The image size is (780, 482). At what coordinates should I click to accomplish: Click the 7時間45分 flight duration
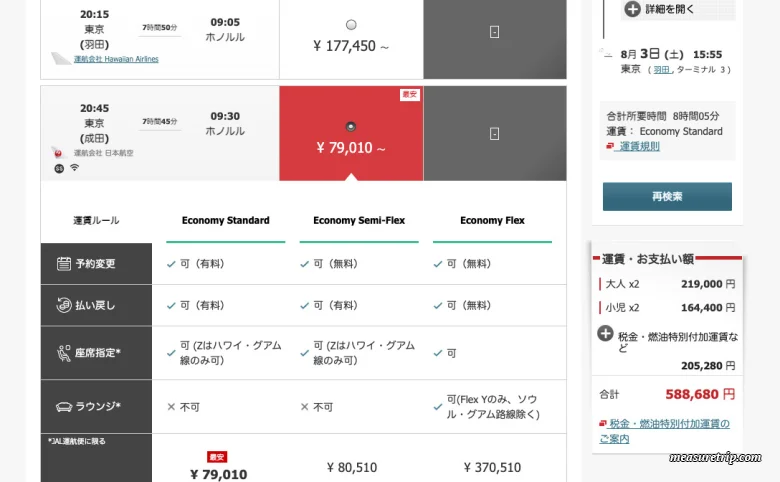[160, 122]
